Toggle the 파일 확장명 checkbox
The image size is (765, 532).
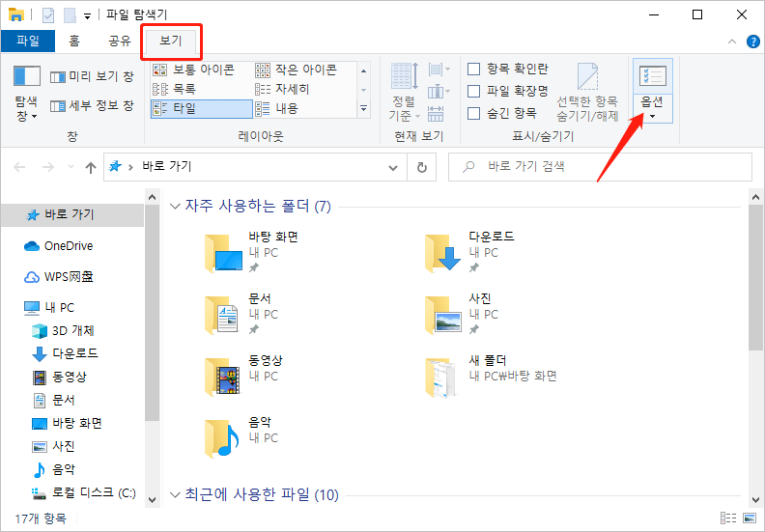click(x=474, y=91)
